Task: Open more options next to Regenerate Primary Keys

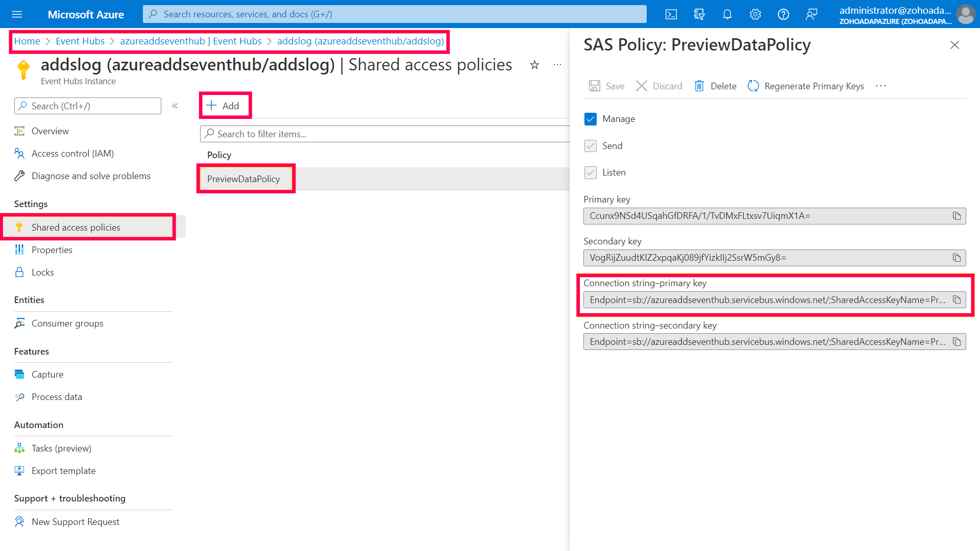Action: (x=881, y=86)
